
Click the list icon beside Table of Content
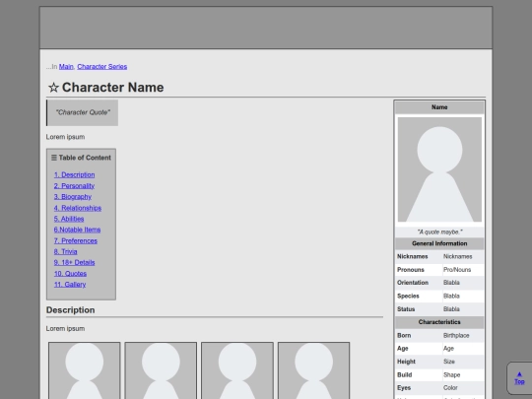[x=54, y=158]
